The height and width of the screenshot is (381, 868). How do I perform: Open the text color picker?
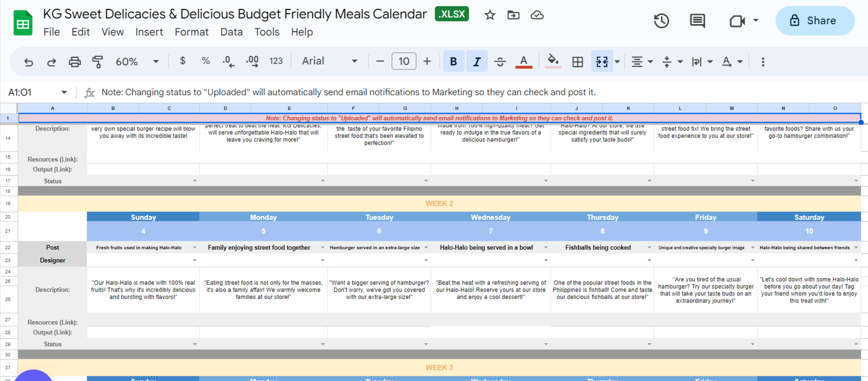[x=523, y=62]
